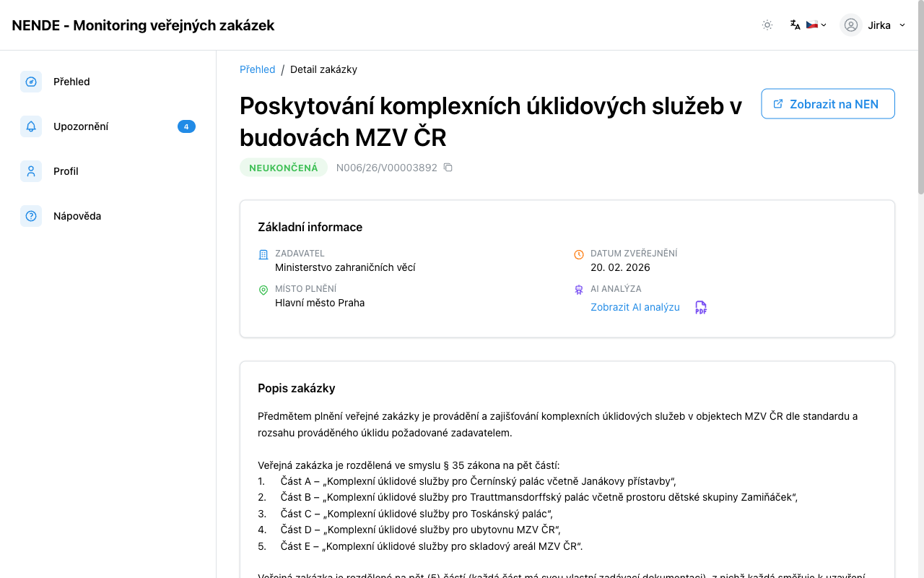Click the NEUKONČENÁ status badge
Viewport: 924px width, 578px height.
(x=284, y=167)
